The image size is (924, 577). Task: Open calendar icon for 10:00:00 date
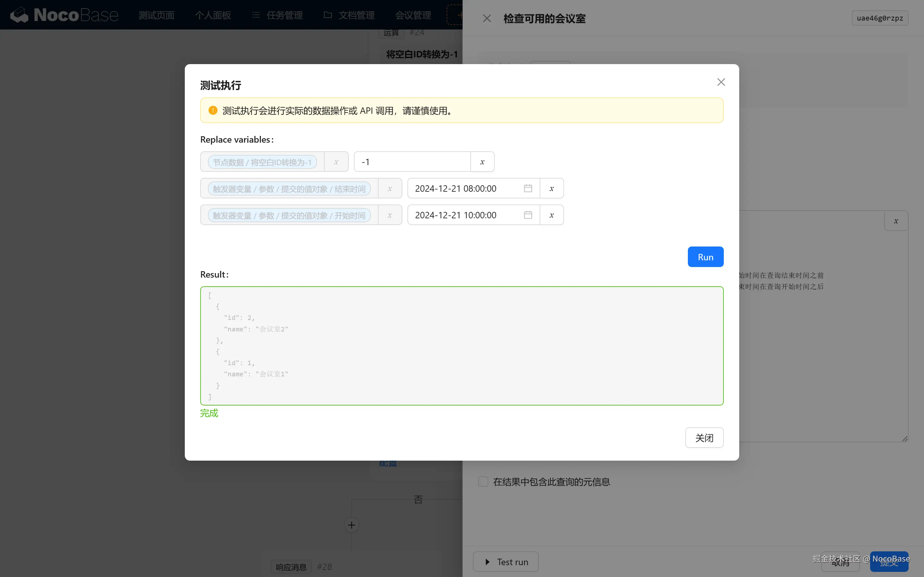click(x=528, y=215)
